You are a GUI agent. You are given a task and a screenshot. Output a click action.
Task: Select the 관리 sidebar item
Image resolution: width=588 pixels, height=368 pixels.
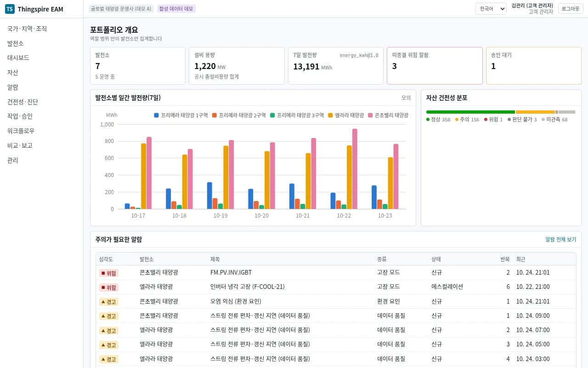click(12, 160)
